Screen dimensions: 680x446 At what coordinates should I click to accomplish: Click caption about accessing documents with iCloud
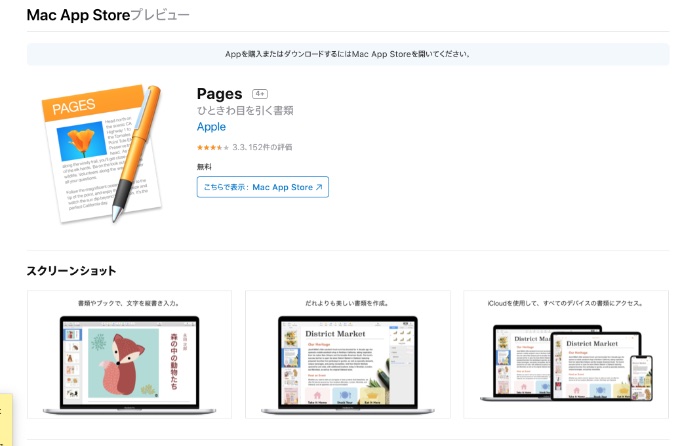pos(565,303)
